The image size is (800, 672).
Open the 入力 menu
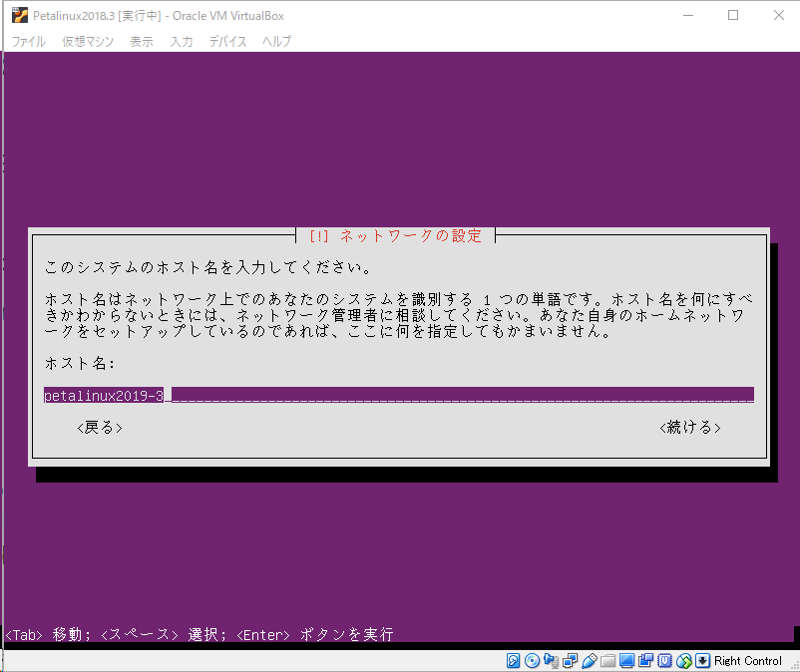(x=180, y=41)
